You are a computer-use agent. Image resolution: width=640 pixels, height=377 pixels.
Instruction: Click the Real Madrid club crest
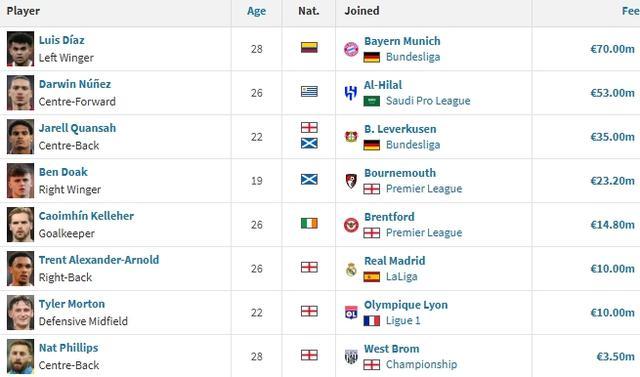351,269
